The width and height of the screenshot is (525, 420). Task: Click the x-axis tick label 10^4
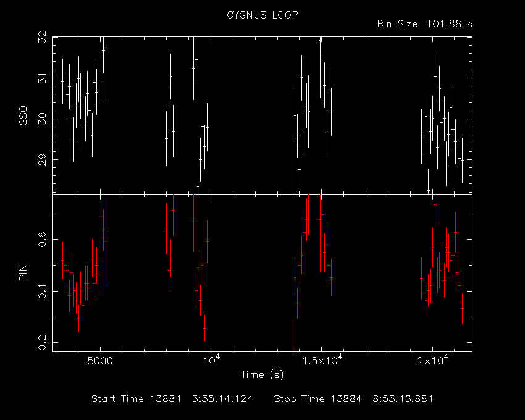[x=211, y=360]
